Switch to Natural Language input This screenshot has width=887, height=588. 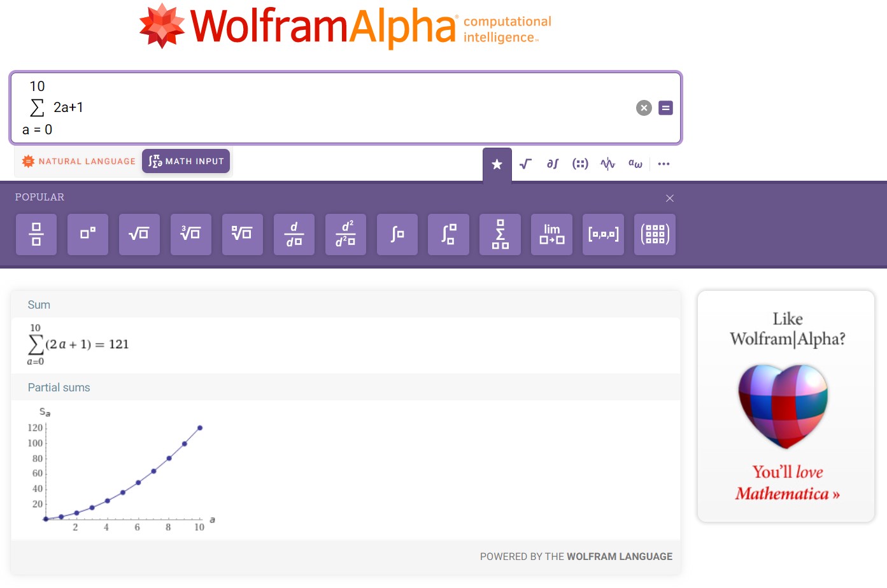click(x=79, y=162)
